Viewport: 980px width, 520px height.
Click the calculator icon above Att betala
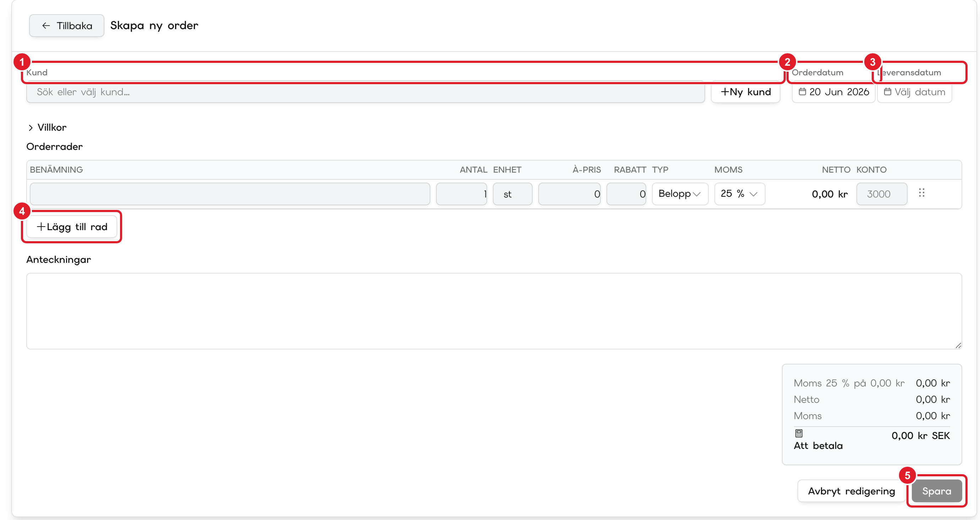point(799,433)
